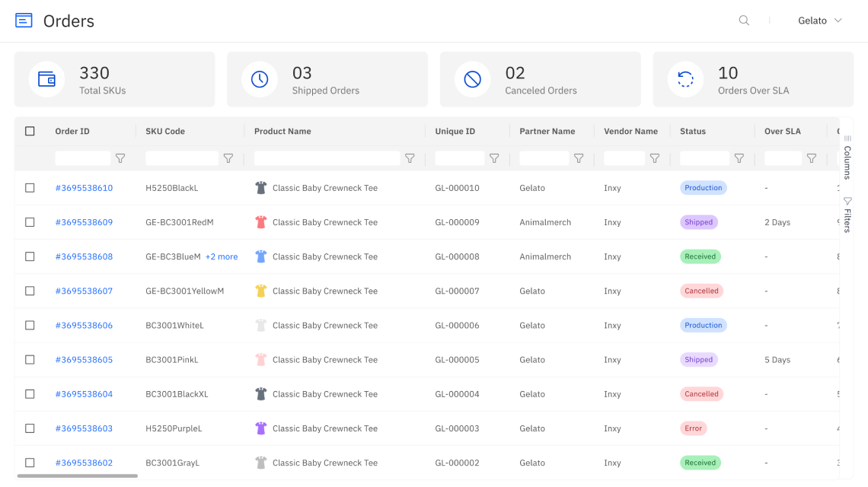Click the Total SKUs wallet icon
This screenshot has width=868, height=487.
pos(46,79)
